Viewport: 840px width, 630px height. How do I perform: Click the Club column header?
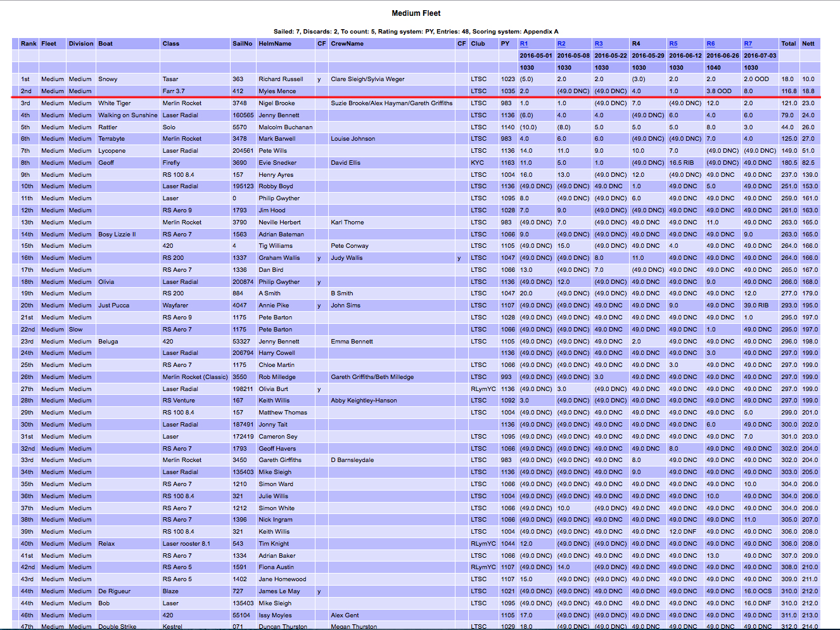tap(484, 44)
